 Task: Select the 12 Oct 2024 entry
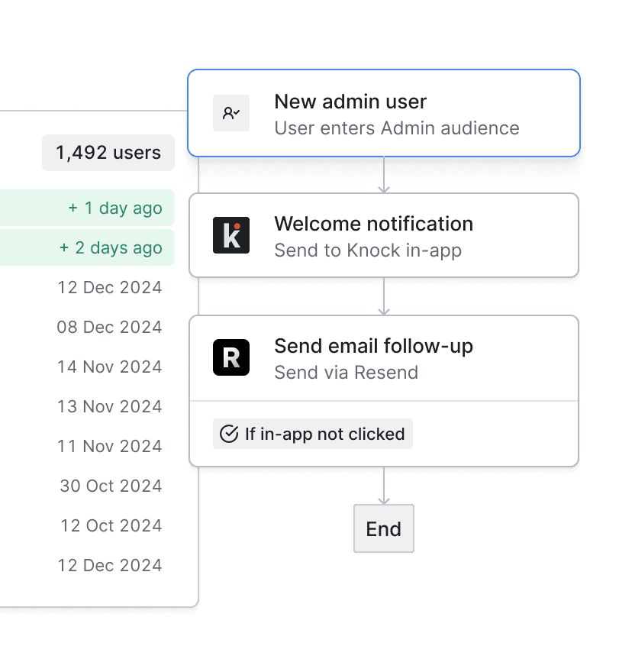point(111,526)
